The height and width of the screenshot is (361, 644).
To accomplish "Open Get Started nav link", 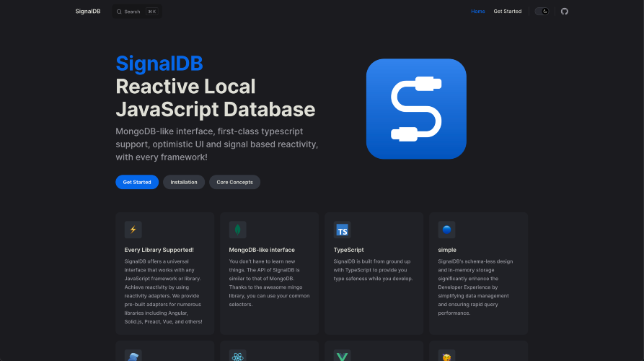I will pyautogui.click(x=507, y=12).
